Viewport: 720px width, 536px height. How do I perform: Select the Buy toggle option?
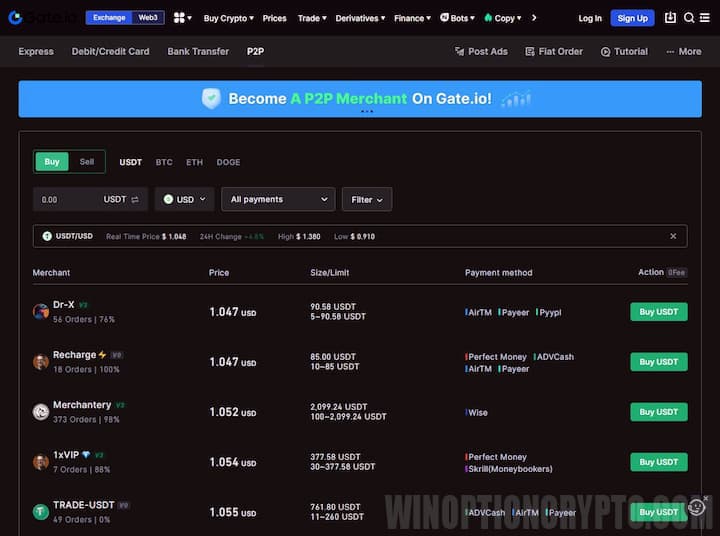[52, 162]
